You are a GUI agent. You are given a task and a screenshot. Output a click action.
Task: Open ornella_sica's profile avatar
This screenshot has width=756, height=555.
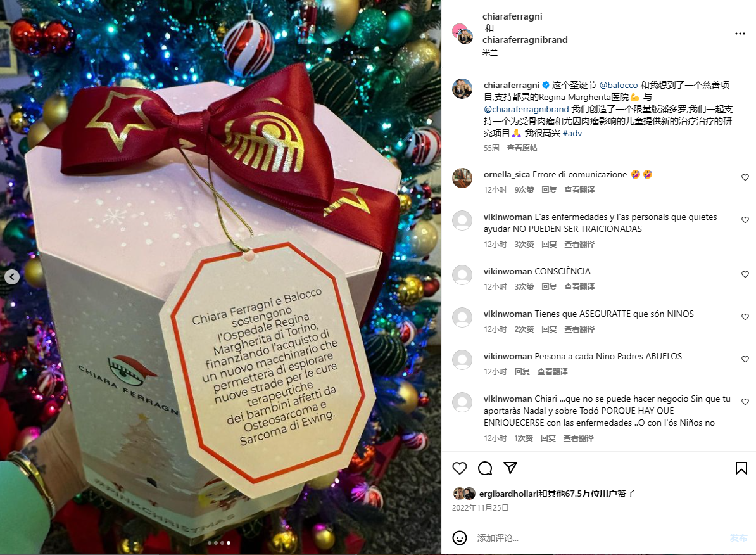(x=462, y=178)
